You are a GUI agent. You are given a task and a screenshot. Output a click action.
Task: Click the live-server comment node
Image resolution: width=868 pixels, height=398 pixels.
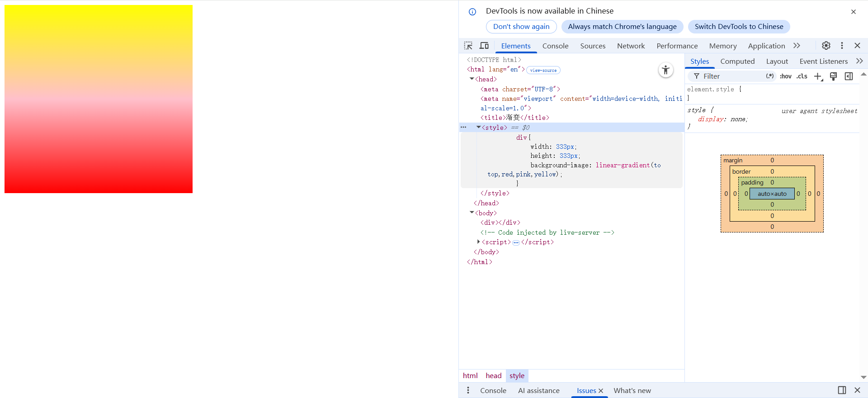pos(547,232)
